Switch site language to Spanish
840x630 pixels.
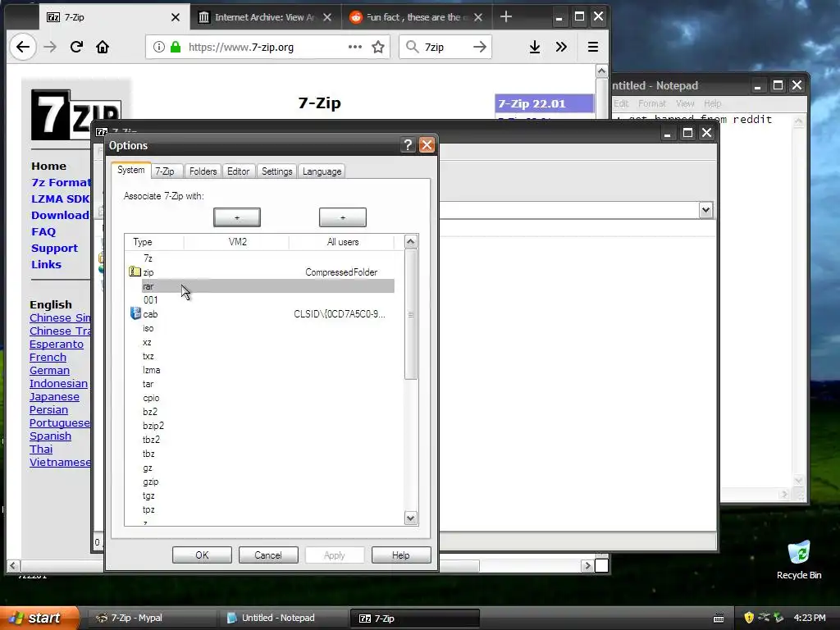50,436
